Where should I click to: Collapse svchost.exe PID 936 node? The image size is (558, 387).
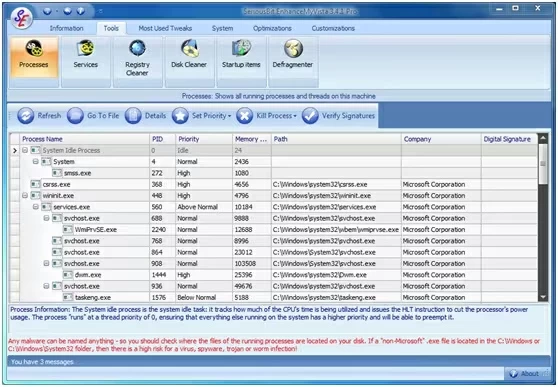click(46, 286)
